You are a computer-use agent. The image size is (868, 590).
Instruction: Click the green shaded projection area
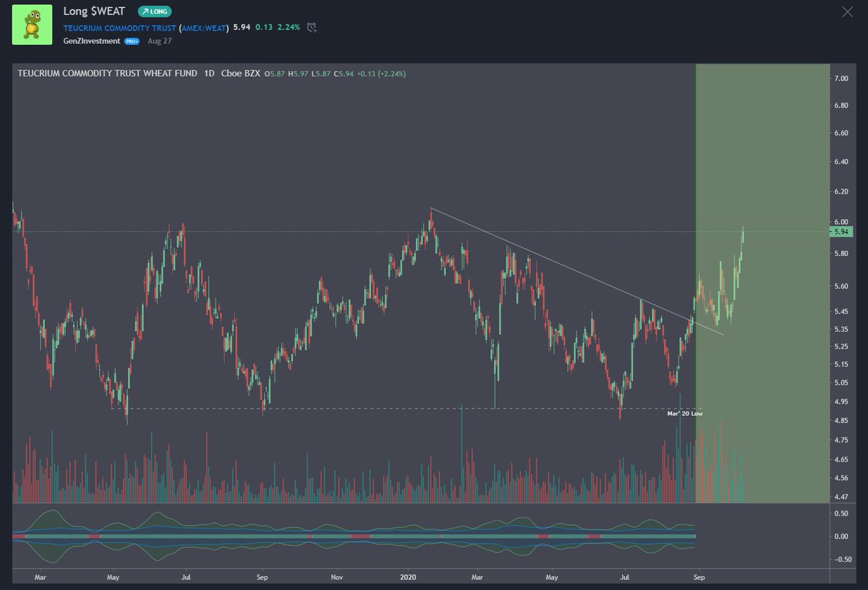[761, 283]
